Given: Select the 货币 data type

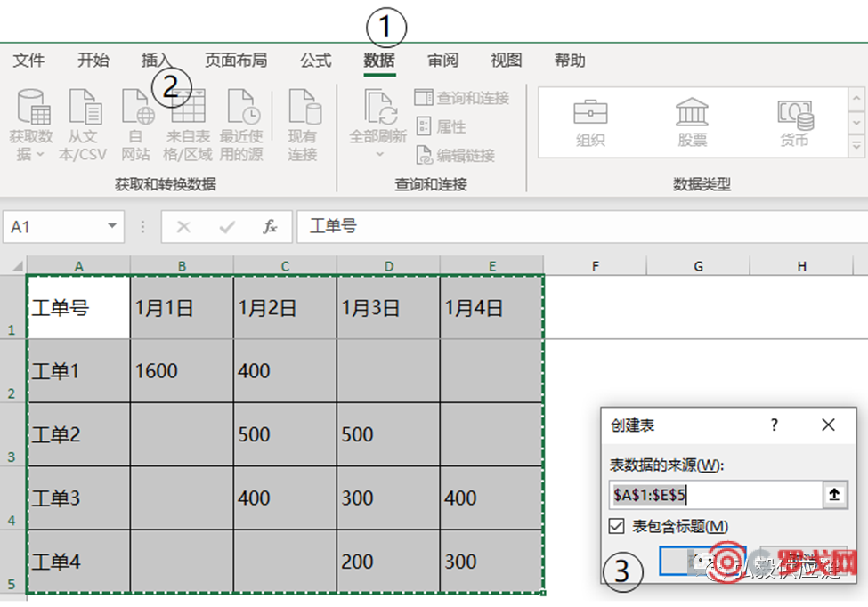Looking at the screenshot, I should 793,123.
